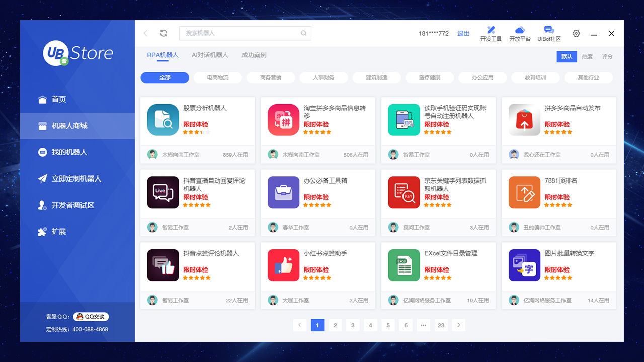Go to next page with right arrow

(x=458, y=325)
